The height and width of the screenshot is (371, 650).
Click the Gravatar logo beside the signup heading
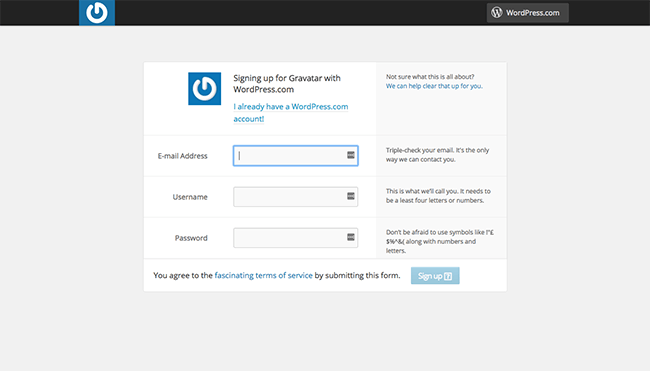point(204,89)
